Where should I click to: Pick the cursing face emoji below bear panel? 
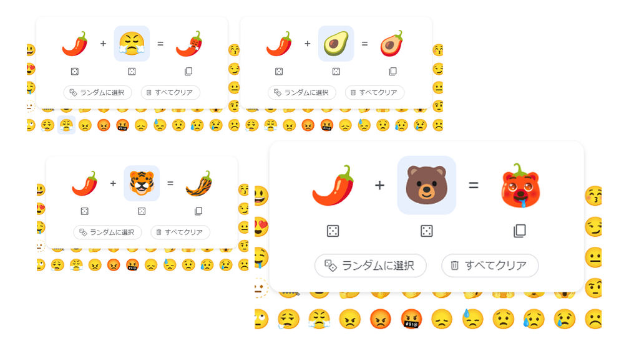tap(411, 318)
